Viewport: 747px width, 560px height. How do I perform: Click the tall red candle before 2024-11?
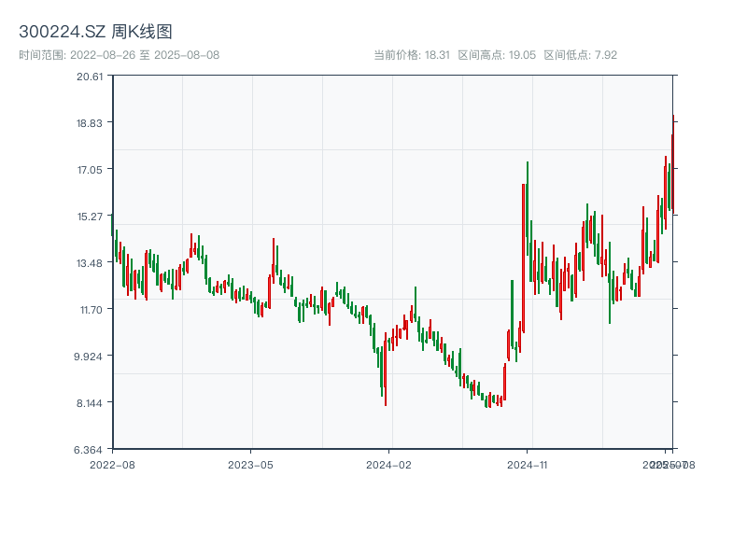523,257
